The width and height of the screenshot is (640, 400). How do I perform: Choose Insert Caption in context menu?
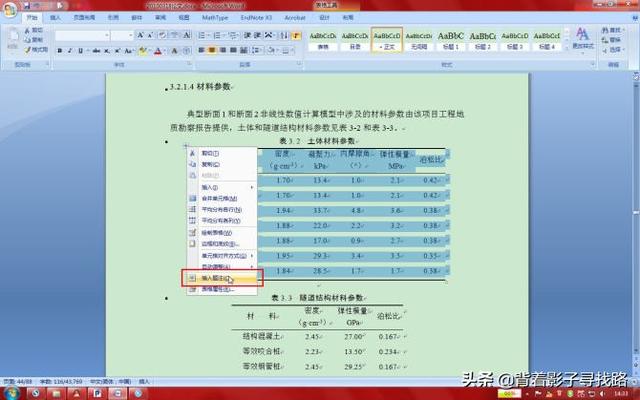222,278
